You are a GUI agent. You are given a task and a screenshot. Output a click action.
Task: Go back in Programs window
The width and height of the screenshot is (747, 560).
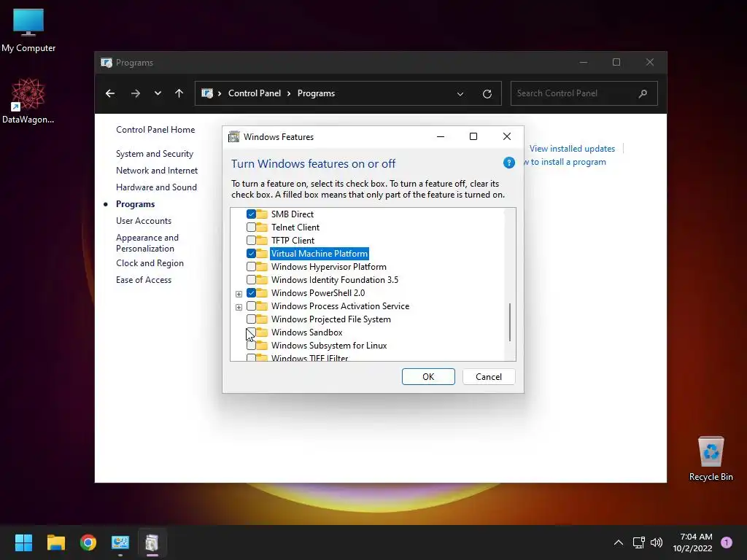(110, 93)
